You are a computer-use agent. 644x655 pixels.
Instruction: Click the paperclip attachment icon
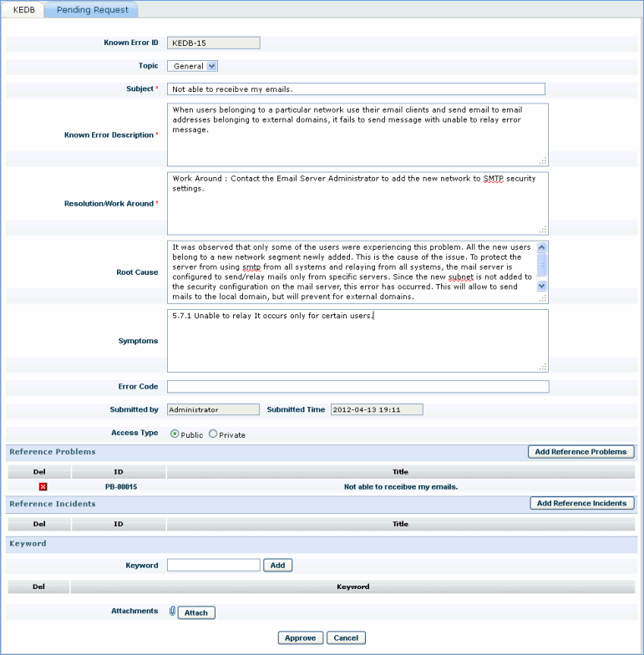[172, 612]
